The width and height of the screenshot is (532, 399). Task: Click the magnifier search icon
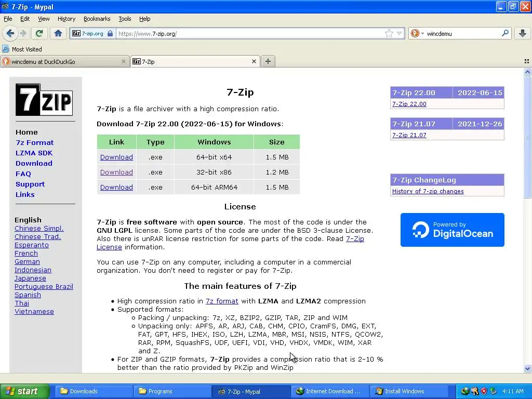click(x=505, y=33)
